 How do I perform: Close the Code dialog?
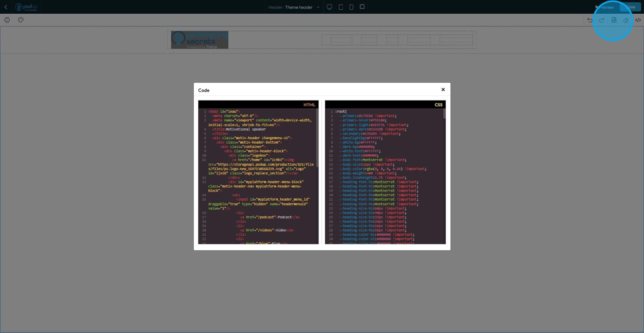pos(443,90)
